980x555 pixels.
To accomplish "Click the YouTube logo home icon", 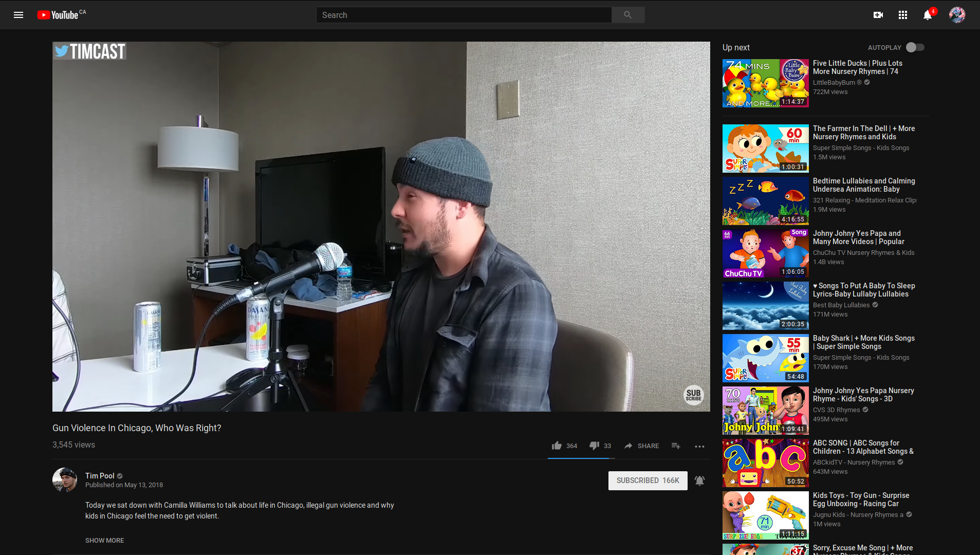I will pyautogui.click(x=58, y=15).
